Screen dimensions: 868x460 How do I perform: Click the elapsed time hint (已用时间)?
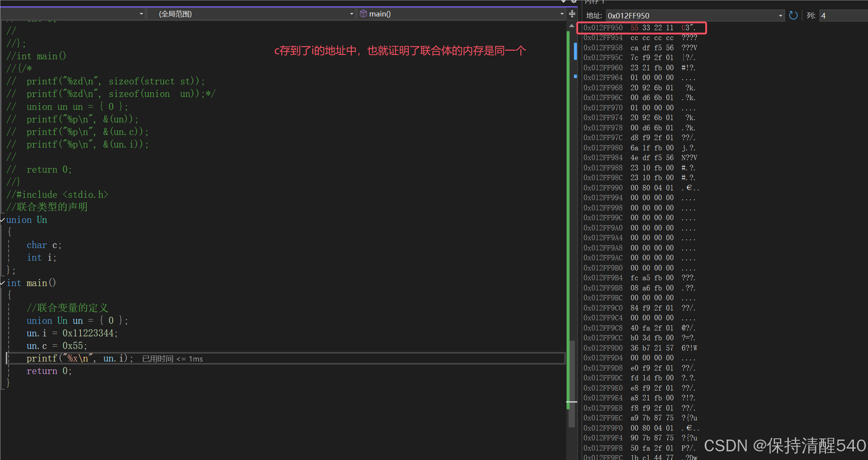coord(172,359)
